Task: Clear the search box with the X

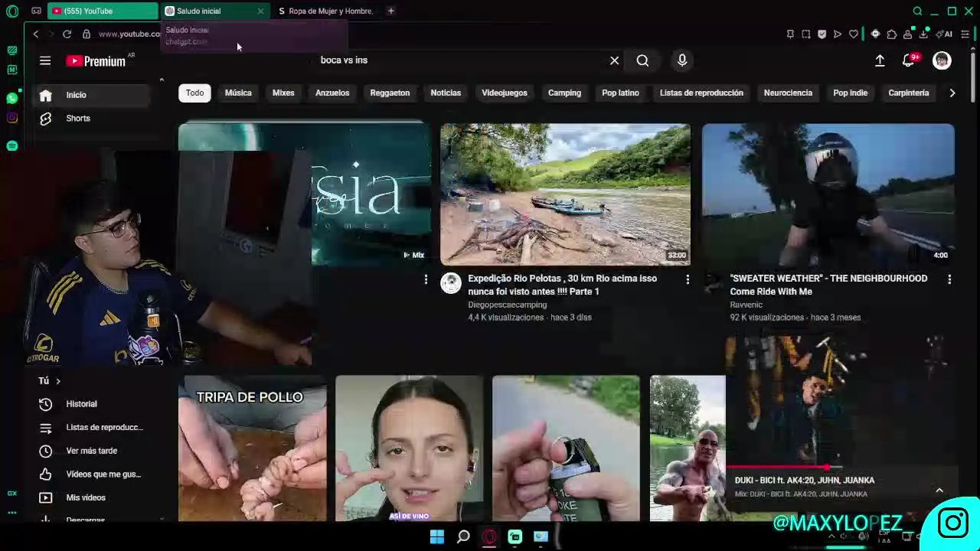Action: 614,60
